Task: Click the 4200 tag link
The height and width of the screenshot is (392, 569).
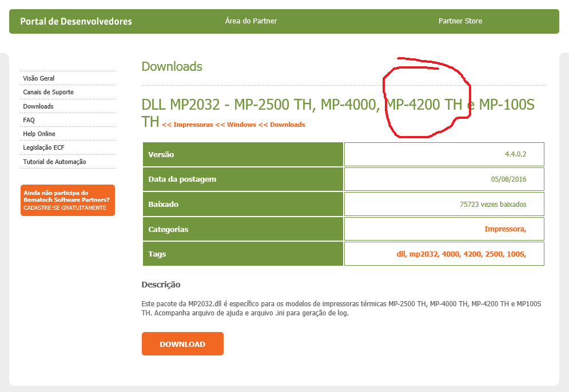Action: click(473, 254)
